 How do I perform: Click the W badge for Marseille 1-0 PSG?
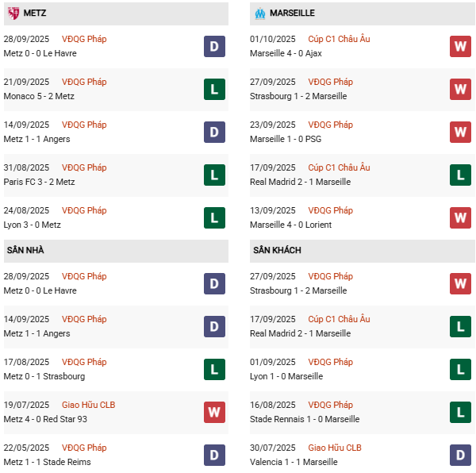(x=460, y=132)
